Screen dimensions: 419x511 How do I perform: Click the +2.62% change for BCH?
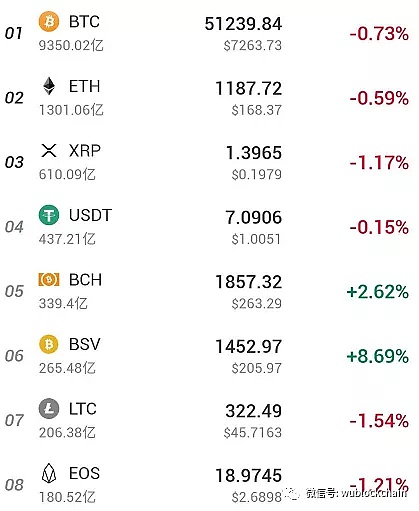tap(377, 292)
